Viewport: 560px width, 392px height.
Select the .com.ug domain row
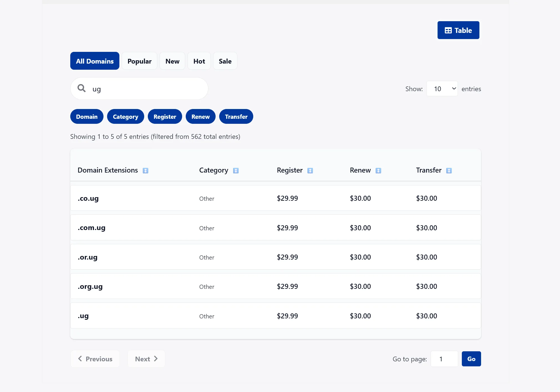pos(276,228)
